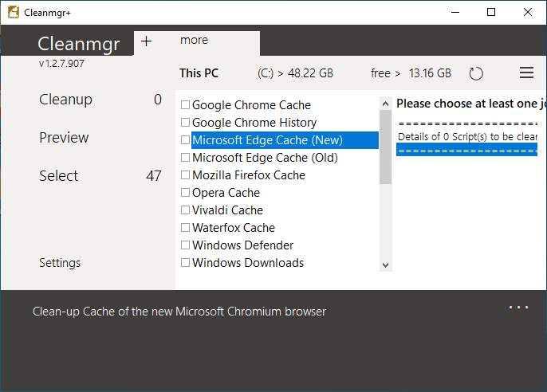This screenshot has height=392, width=547.
Task: Click the '(C:) > 48.22 GB' drive text
Action: click(x=296, y=73)
